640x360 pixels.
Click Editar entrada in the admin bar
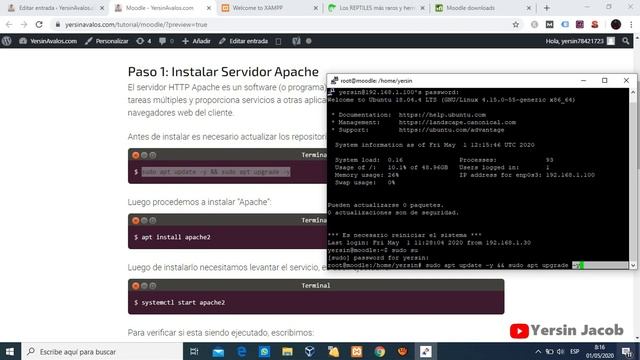pyautogui.click(x=244, y=41)
